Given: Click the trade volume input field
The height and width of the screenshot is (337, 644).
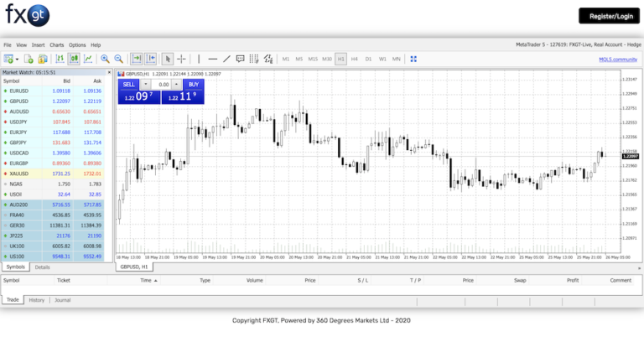Looking at the screenshot, I should (164, 85).
